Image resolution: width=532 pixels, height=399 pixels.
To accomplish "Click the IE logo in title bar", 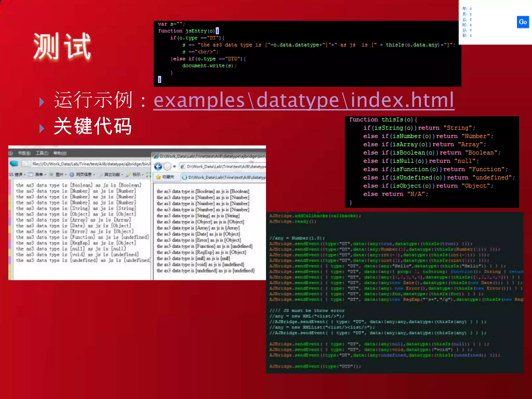I will pos(156,156).
